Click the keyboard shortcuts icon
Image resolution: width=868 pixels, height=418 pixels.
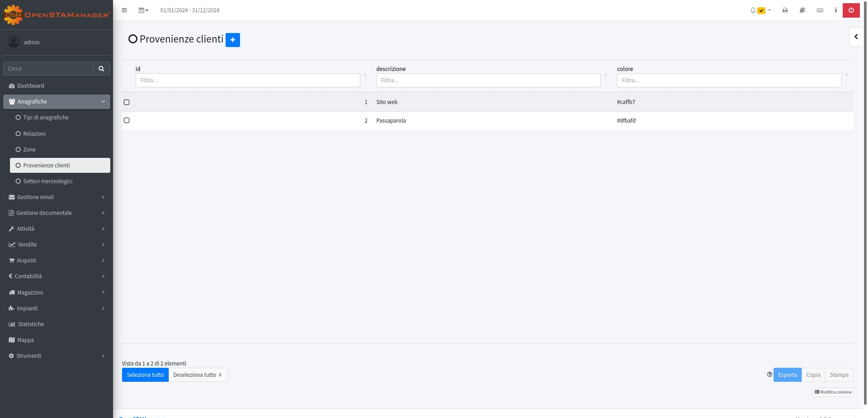coord(820,10)
